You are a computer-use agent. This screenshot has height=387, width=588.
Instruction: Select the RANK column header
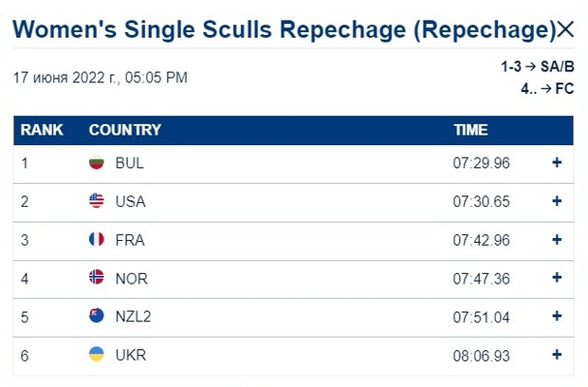(x=42, y=130)
